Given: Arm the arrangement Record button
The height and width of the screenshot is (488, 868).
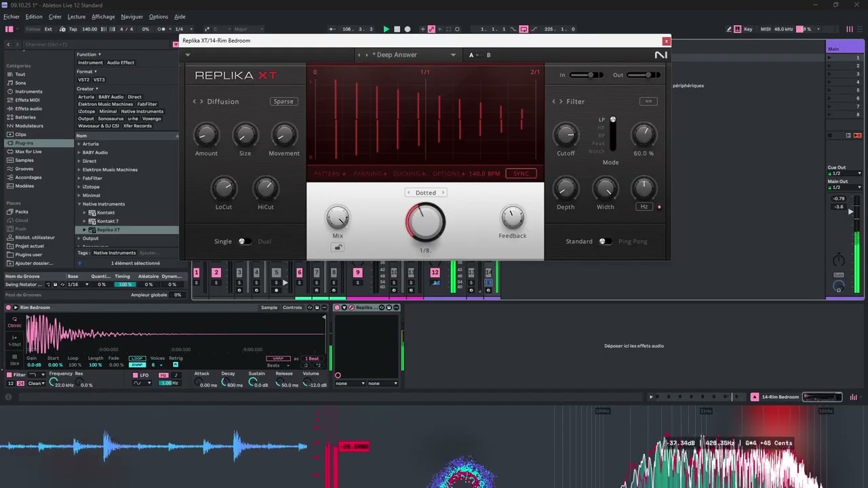Looking at the screenshot, I should (x=408, y=29).
